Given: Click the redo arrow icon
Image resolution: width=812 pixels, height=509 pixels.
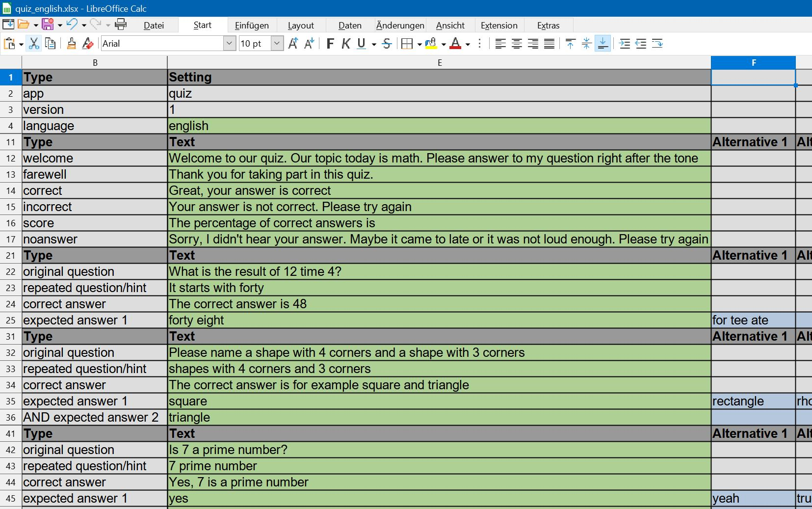Looking at the screenshot, I should pyautogui.click(x=96, y=25).
